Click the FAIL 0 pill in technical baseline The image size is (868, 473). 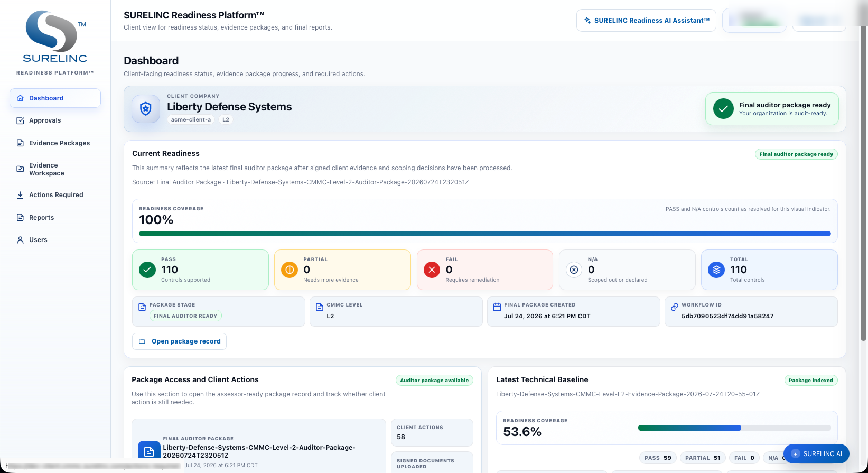[744, 458]
